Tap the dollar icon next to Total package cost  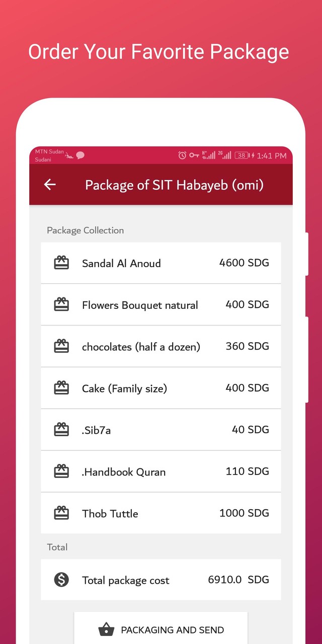tap(61, 580)
